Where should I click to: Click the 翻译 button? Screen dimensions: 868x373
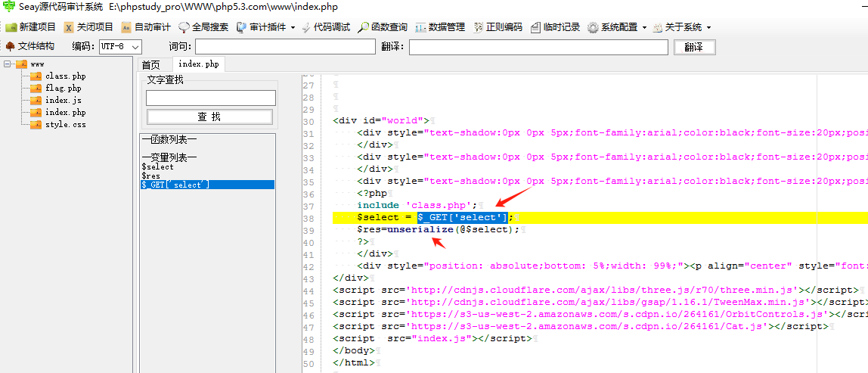(x=694, y=47)
